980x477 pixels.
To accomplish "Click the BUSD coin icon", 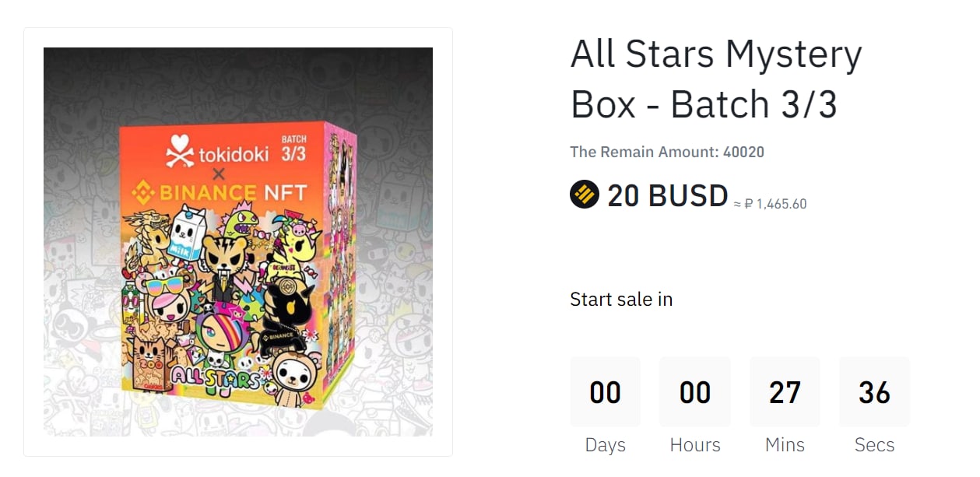I will tap(584, 195).
